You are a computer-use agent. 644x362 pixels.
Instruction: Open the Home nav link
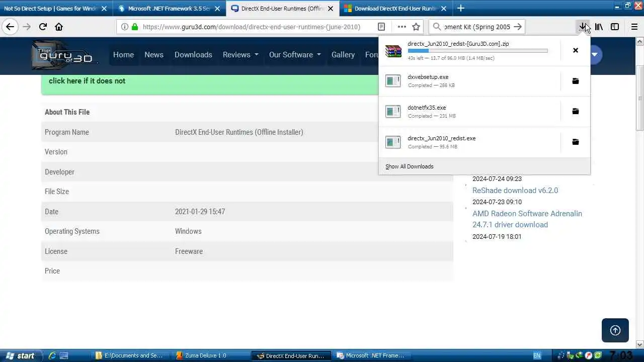click(123, 55)
